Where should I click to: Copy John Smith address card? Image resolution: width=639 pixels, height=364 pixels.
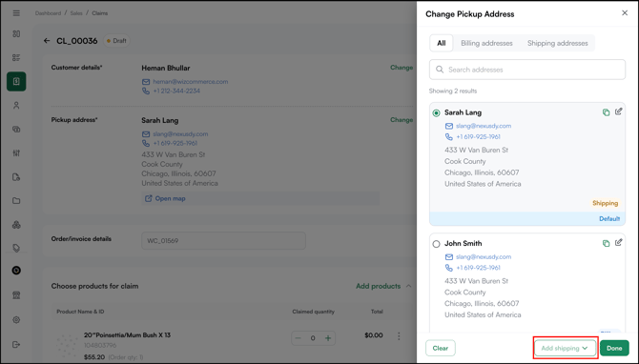click(606, 244)
